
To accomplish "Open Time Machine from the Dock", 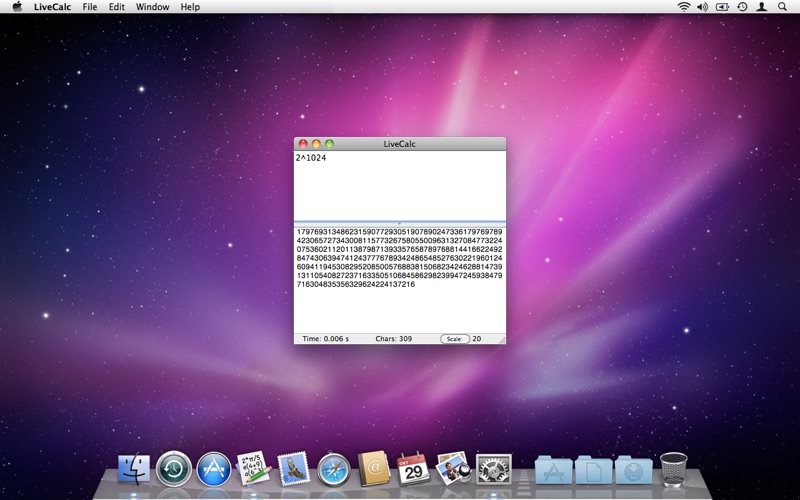I will 173,468.
